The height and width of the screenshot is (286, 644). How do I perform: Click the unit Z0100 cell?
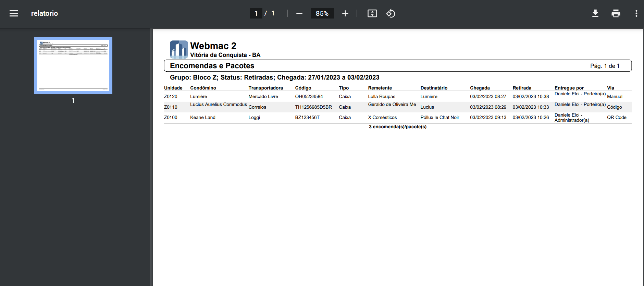(171, 117)
